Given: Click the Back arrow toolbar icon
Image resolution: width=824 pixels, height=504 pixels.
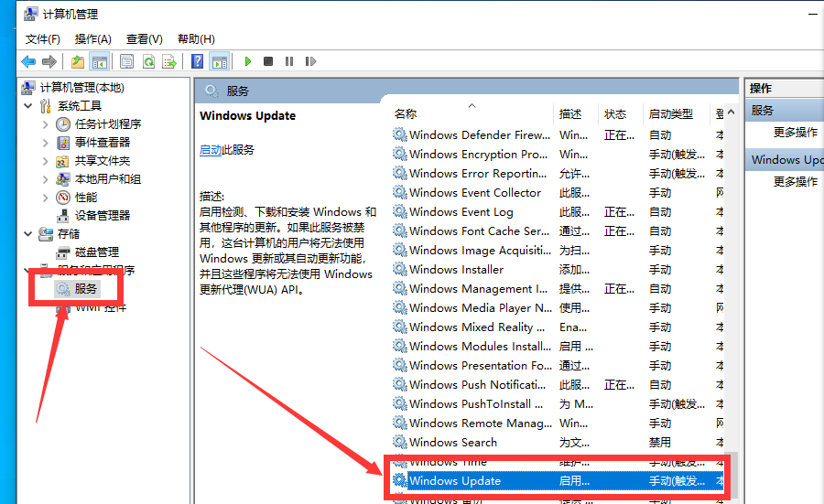Looking at the screenshot, I should (x=28, y=61).
